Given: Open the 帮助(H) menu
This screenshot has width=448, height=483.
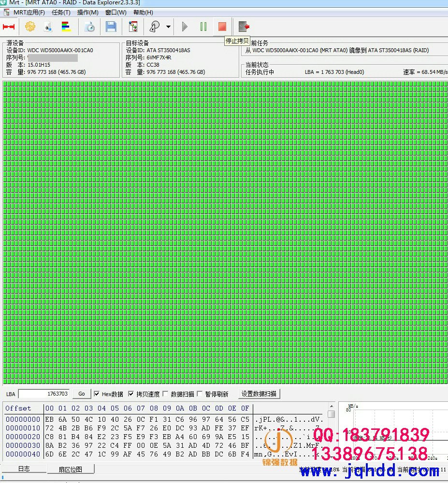Looking at the screenshot, I should pyautogui.click(x=143, y=13).
